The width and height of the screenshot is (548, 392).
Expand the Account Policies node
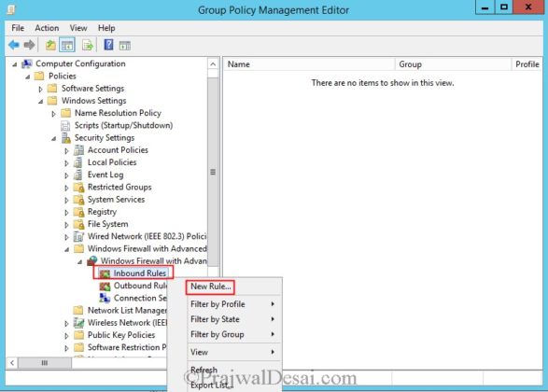pyautogui.click(x=66, y=151)
